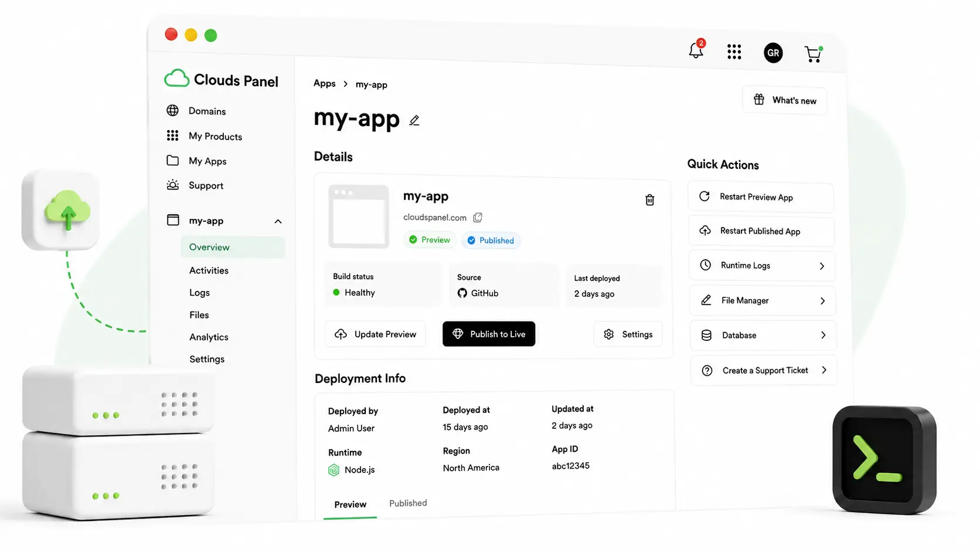
Task: Switch to the Published tab
Action: [408, 503]
